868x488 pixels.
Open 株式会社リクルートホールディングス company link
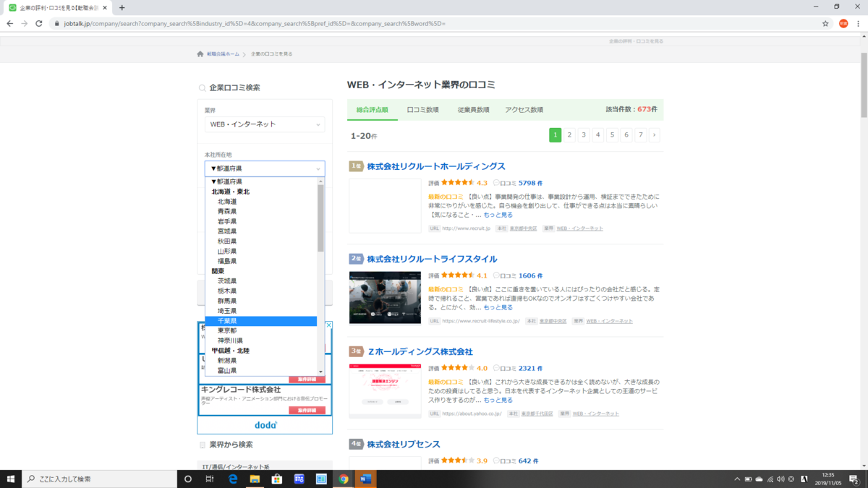pos(436,166)
